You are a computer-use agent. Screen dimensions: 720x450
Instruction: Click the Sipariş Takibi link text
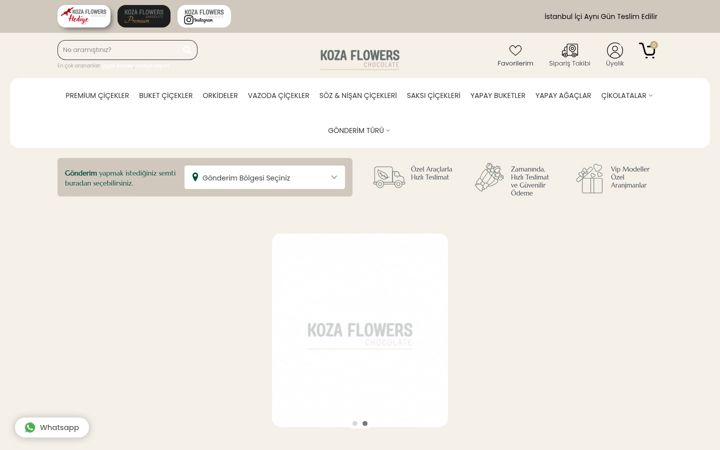point(569,63)
